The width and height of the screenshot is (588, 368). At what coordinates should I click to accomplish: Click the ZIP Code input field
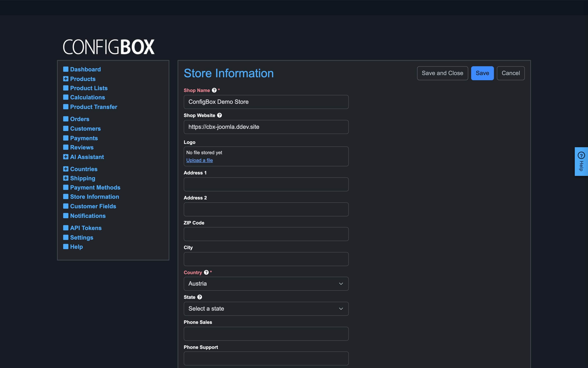click(266, 234)
